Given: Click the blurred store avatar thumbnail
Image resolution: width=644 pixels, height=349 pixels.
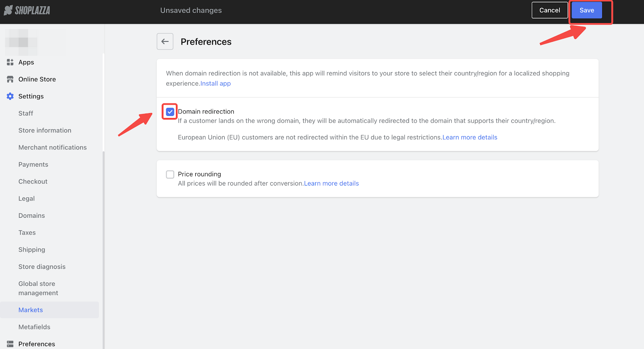Looking at the screenshot, I should pyautogui.click(x=21, y=42).
